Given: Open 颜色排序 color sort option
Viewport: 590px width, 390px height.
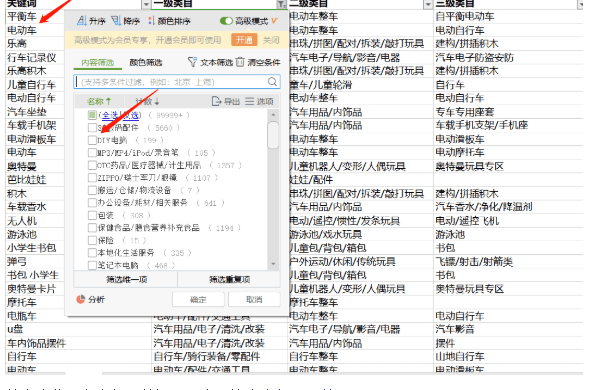Looking at the screenshot, I should click(x=169, y=21).
